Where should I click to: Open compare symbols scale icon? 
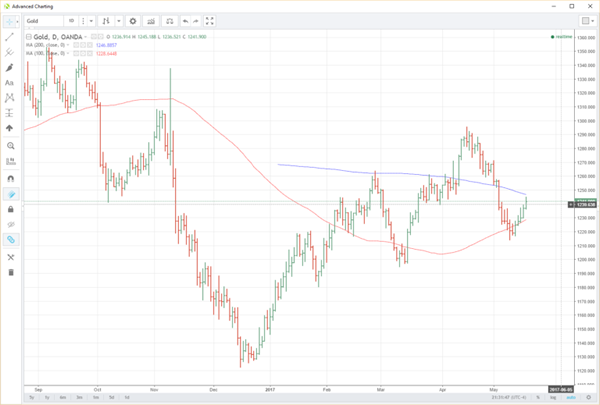tap(170, 21)
